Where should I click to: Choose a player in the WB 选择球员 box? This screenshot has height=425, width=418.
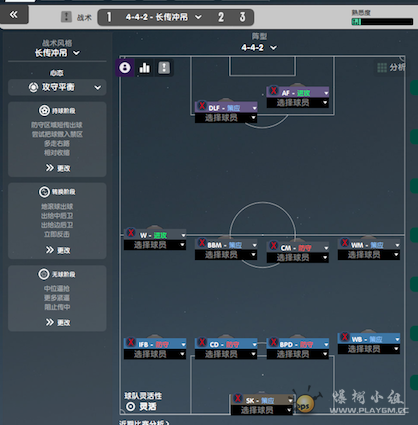coord(369,349)
